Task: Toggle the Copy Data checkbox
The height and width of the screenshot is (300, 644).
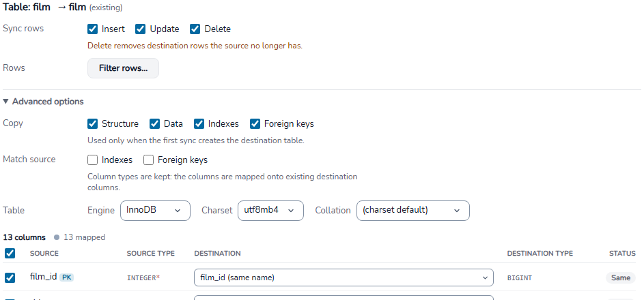Action: 154,124
